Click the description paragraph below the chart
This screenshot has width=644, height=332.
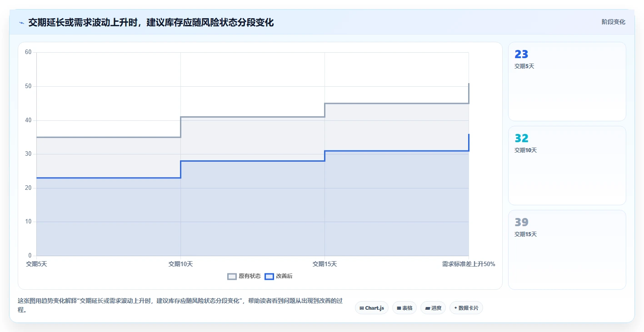coord(180,305)
